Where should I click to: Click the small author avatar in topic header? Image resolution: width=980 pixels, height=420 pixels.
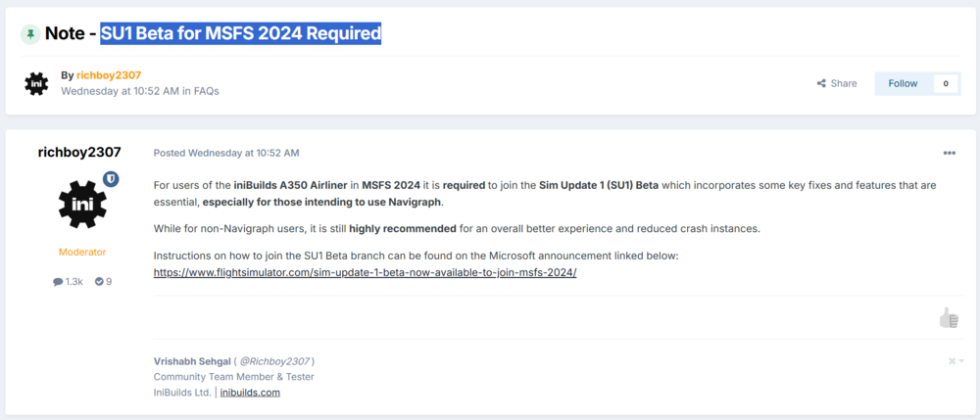click(x=37, y=83)
